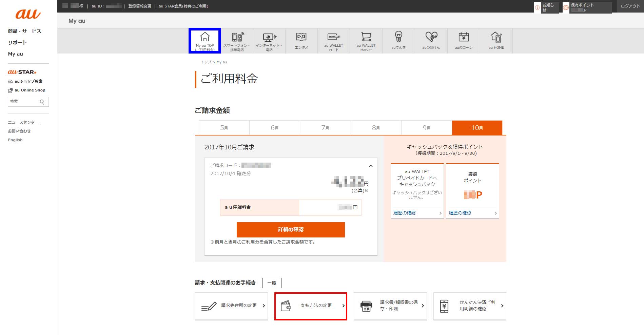Image resolution: width=644 pixels, height=335 pixels.
Task: Switch language to English
Action: (15, 140)
